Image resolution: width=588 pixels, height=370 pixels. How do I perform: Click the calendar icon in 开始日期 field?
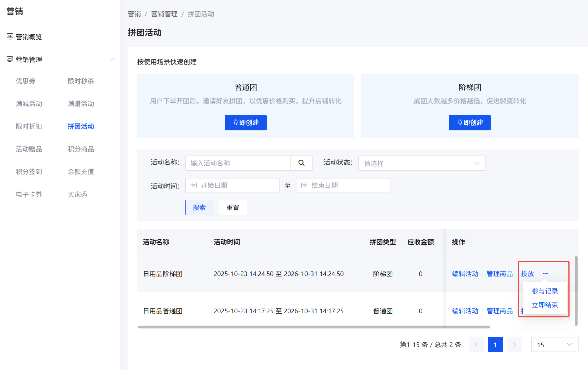(x=193, y=185)
